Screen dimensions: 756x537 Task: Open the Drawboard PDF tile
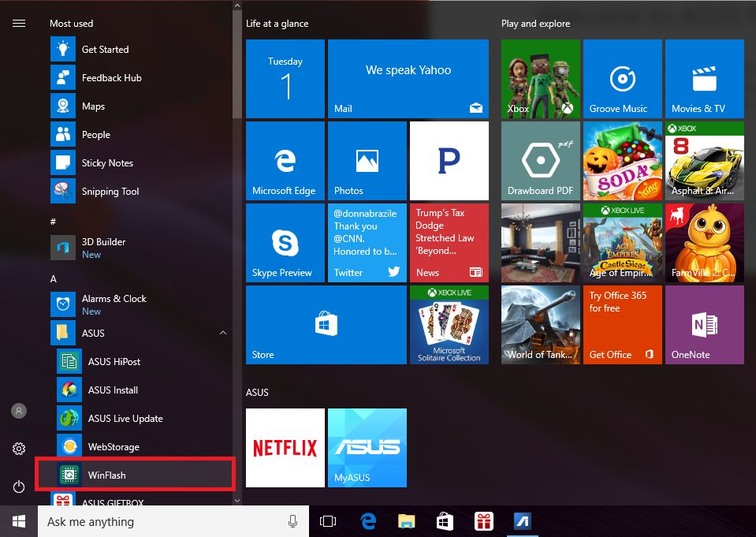pos(541,161)
